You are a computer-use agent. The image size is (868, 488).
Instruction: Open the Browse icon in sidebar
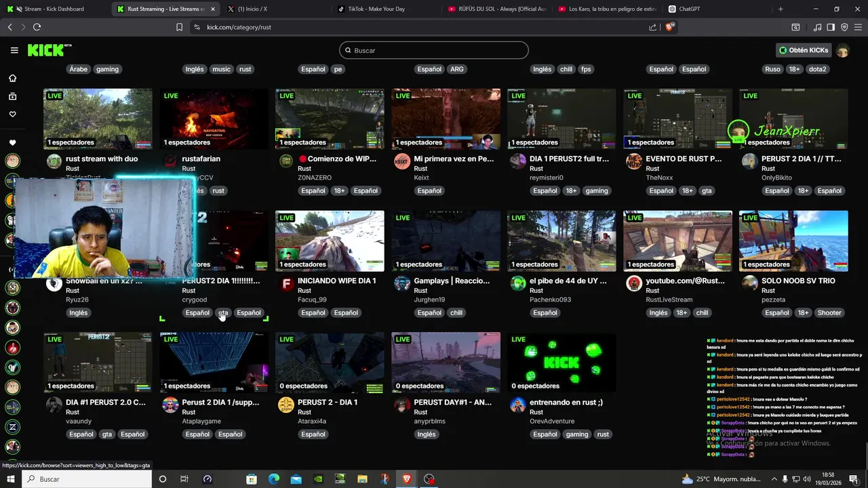[x=12, y=96]
